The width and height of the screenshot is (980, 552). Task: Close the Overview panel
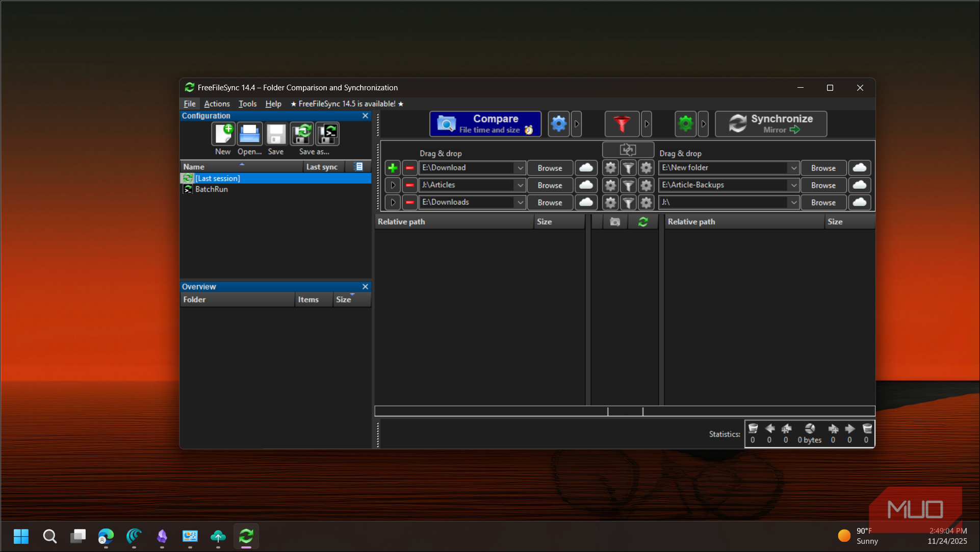tap(365, 287)
